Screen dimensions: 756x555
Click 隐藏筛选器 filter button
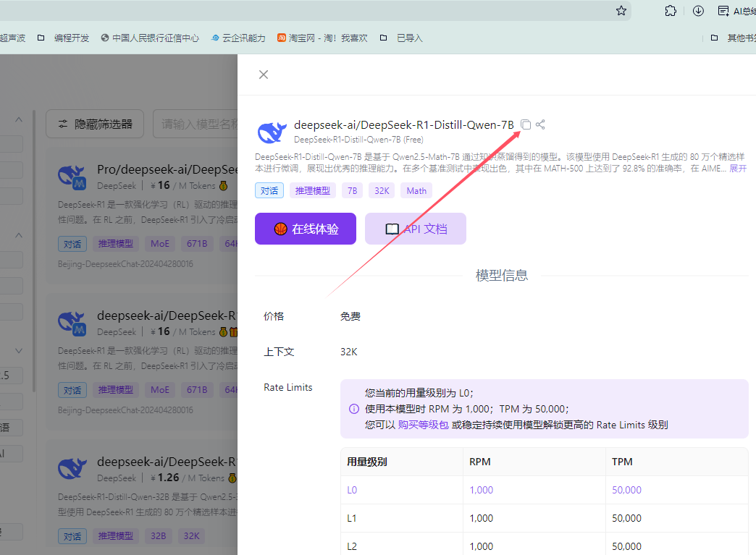coord(95,124)
